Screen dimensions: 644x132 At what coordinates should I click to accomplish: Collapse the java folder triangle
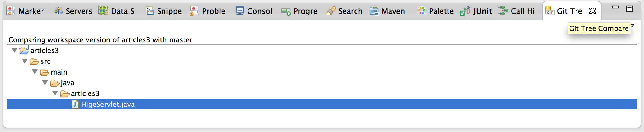tap(45, 83)
